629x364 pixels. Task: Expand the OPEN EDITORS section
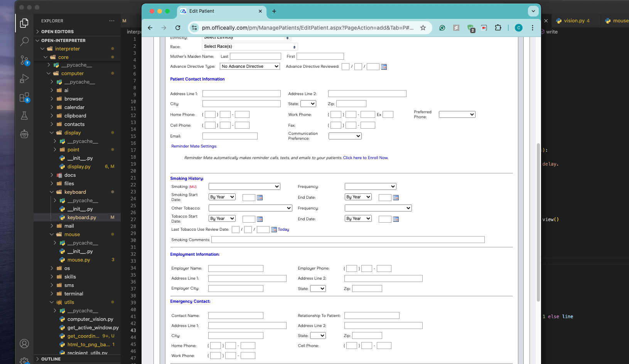(x=57, y=32)
